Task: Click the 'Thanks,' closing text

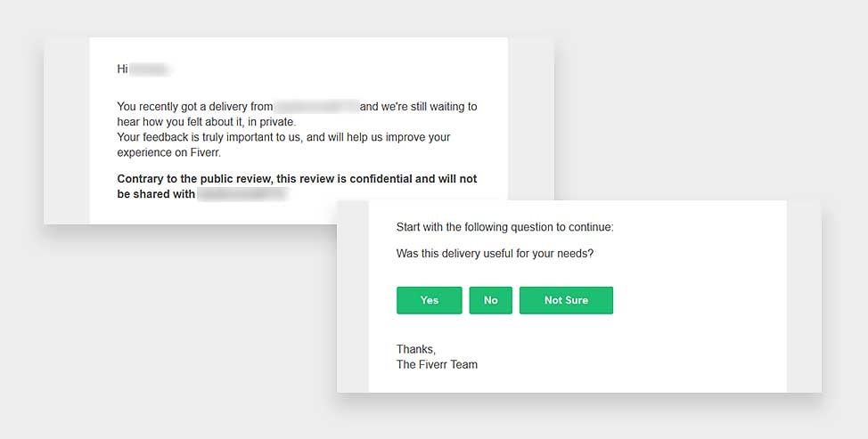Action: click(416, 349)
